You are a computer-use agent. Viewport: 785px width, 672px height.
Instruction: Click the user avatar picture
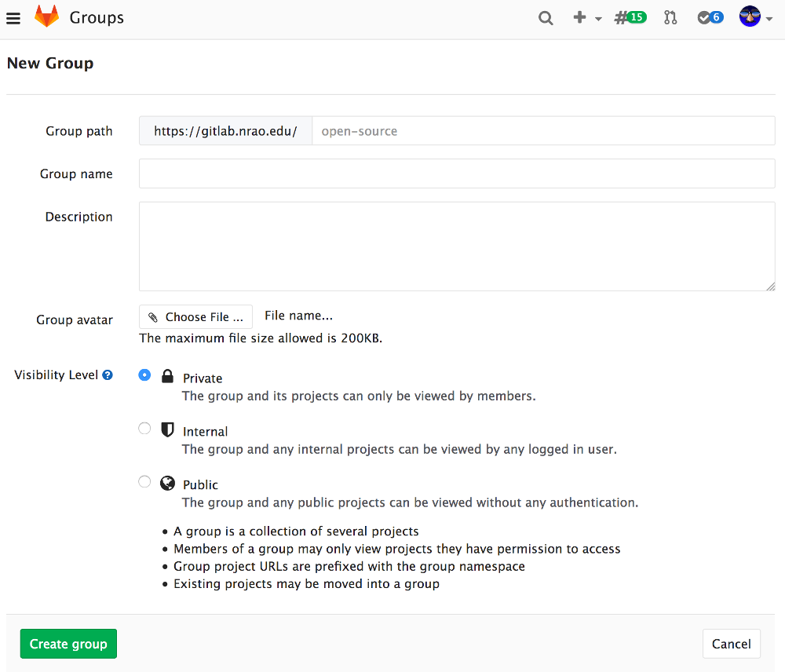[x=750, y=17]
